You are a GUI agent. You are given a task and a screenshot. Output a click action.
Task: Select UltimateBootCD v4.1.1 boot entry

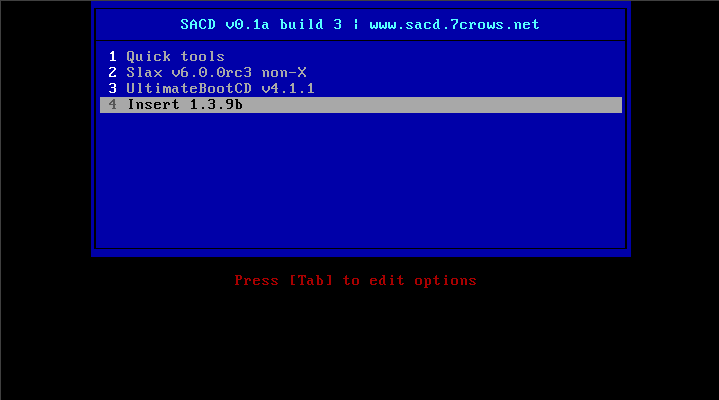click(361, 89)
